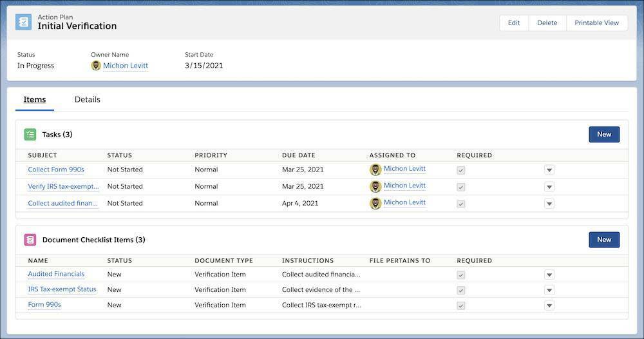The width and height of the screenshot is (644, 339).
Task: Open owner Michon Levitt link in header
Action: tap(126, 66)
